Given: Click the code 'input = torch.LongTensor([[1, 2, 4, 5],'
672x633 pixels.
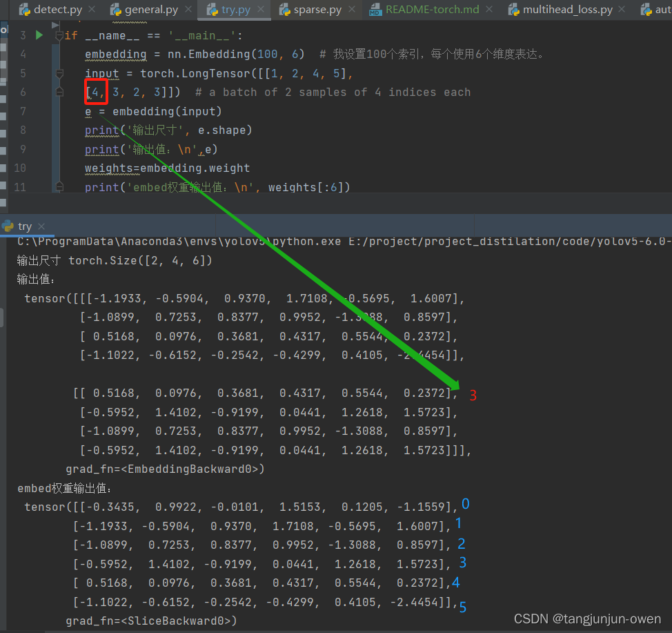Looking at the screenshot, I should 219,74.
